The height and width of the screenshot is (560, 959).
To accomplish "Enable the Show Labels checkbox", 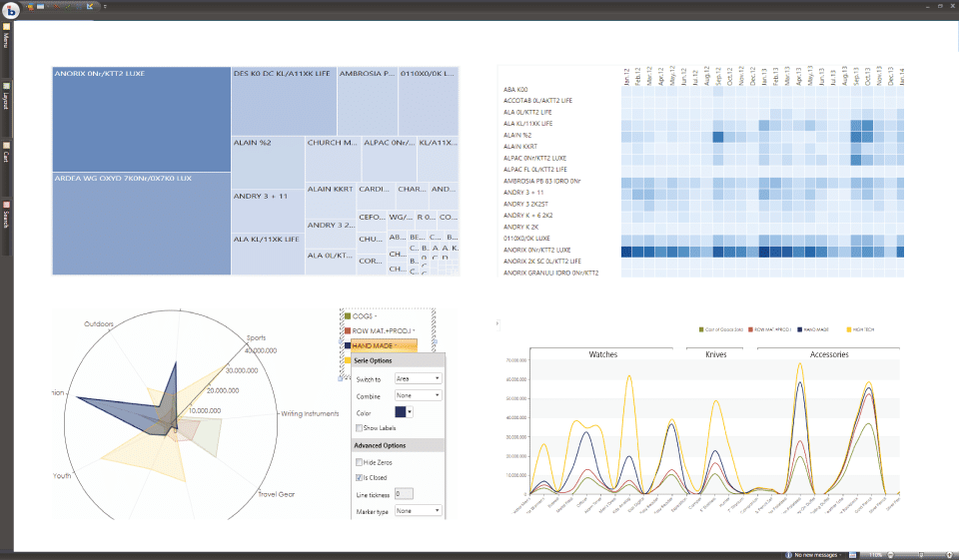I will (x=360, y=427).
